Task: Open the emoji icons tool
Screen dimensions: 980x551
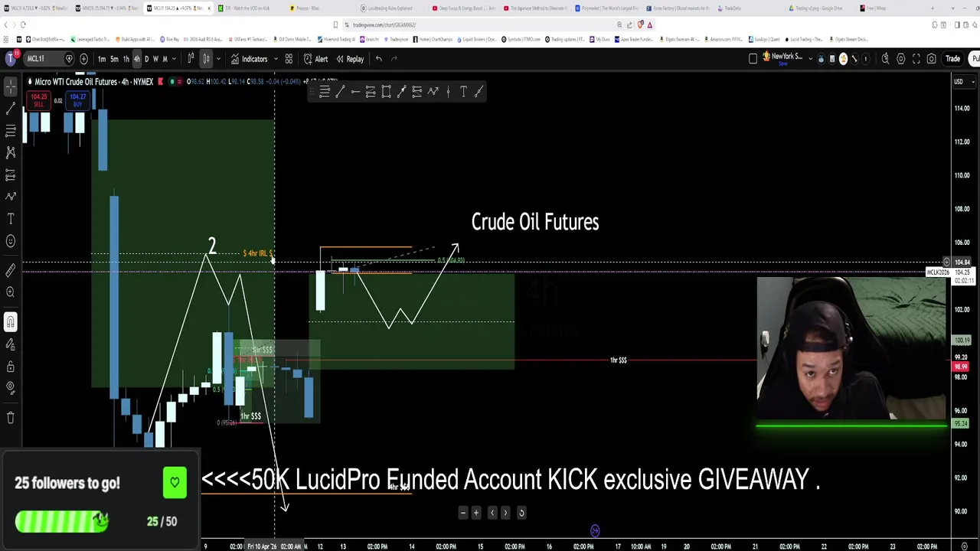Action: (x=11, y=241)
